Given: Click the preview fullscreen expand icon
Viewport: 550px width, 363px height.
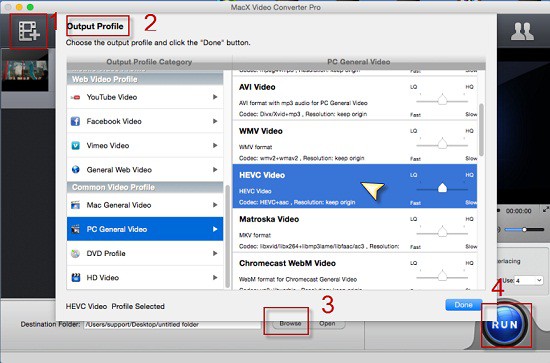Looking at the screenshot, I should click(546, 210).
